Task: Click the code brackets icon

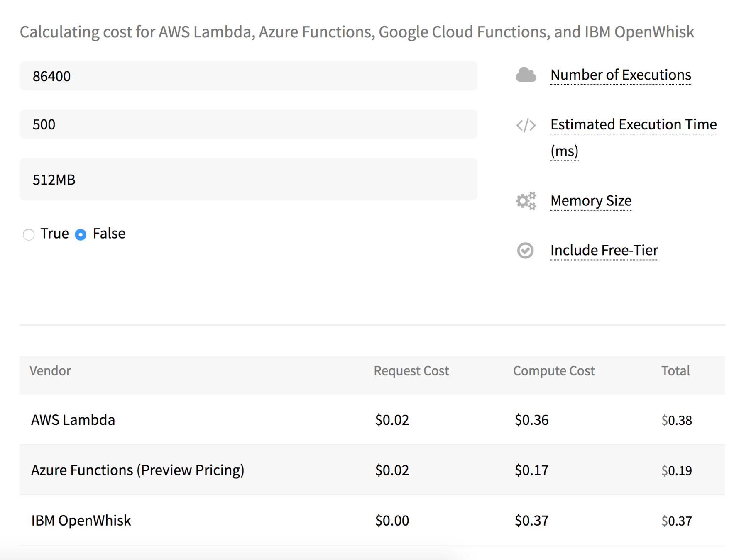Action: point(526,125)
